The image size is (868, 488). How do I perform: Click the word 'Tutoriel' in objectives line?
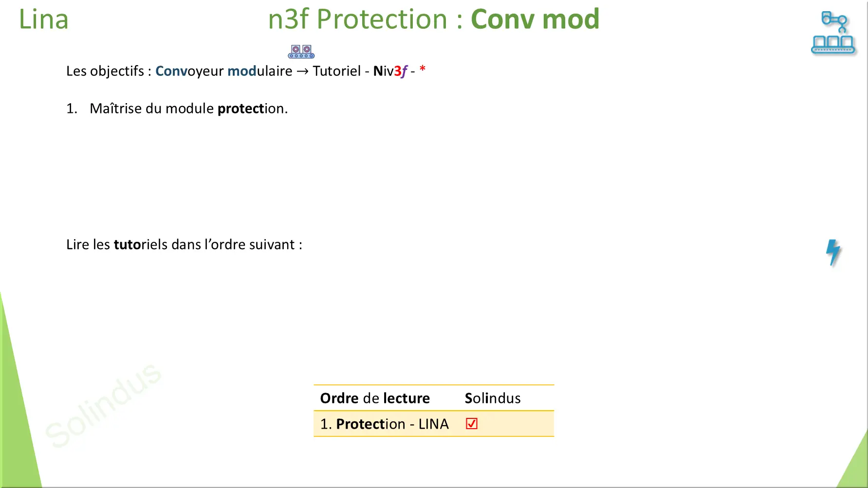click(336, 71)
